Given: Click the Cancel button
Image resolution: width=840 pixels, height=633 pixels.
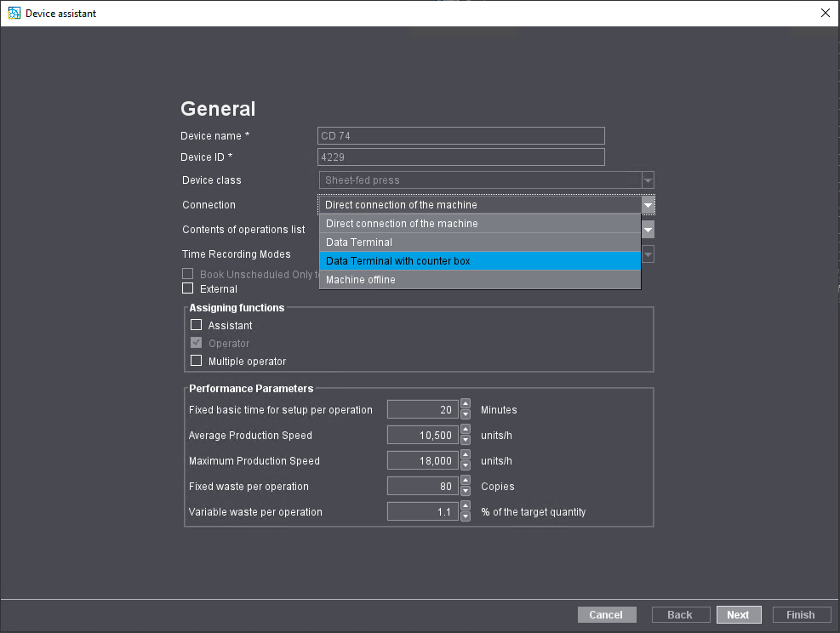Looking at the screenshot, I should (x=606, y=614).
